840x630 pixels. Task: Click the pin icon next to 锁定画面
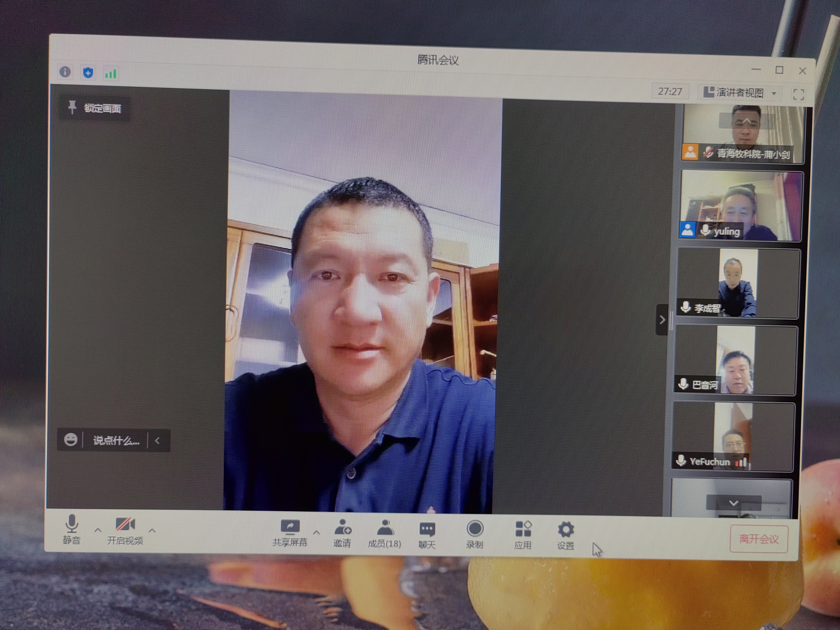(x=72, y=107)
